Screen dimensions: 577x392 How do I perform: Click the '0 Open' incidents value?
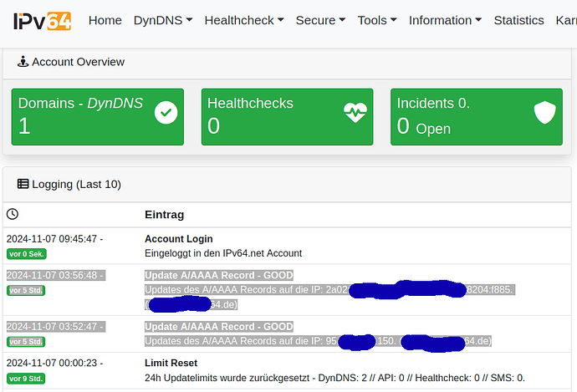coord(423,126)
